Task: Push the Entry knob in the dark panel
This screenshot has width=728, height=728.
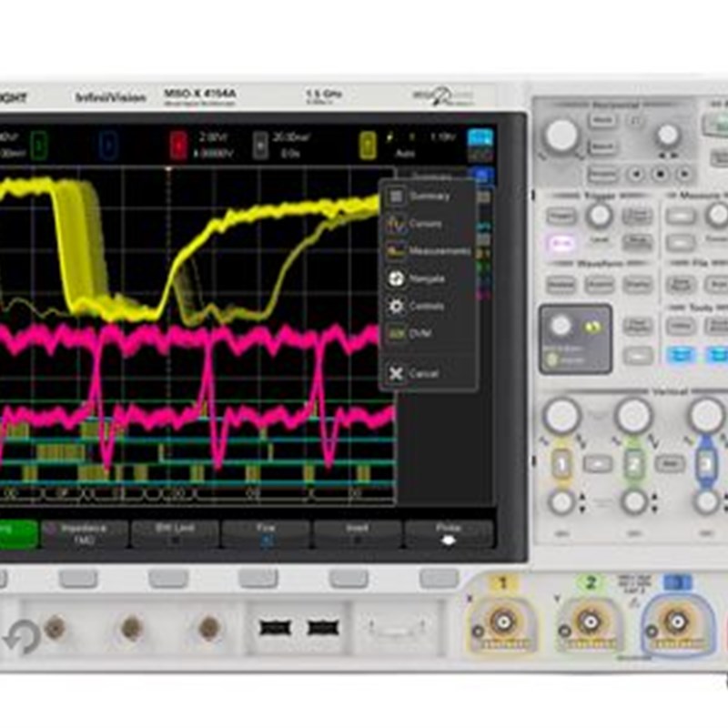Action: tap(561, 326)
